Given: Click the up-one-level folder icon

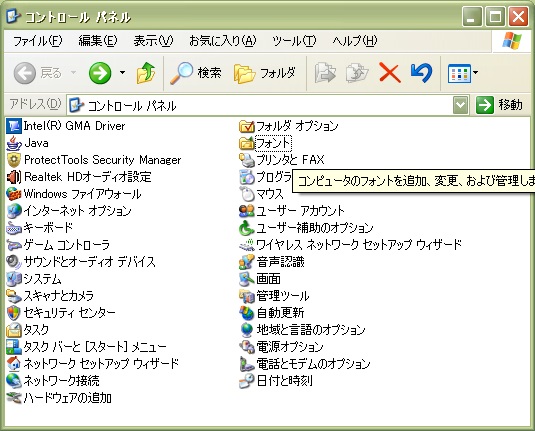Looking at the screenshot, I should pos(146,73).
